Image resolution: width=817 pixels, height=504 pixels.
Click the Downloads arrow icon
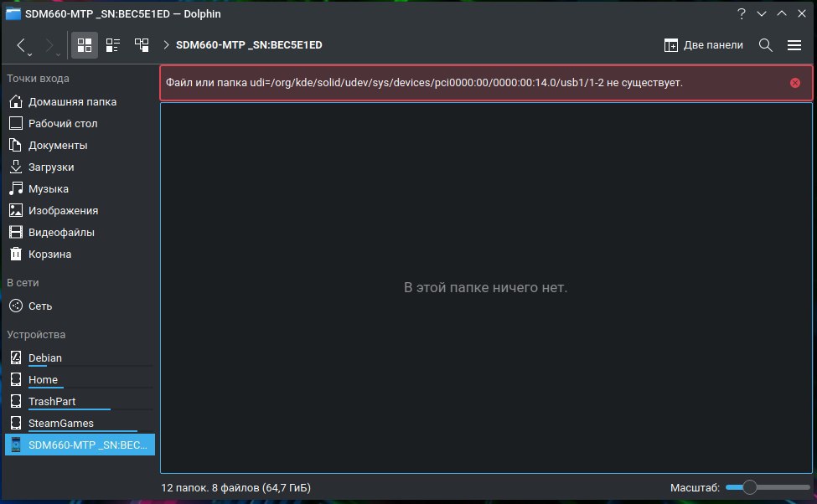pyautogui.click(x=16, y=167)
